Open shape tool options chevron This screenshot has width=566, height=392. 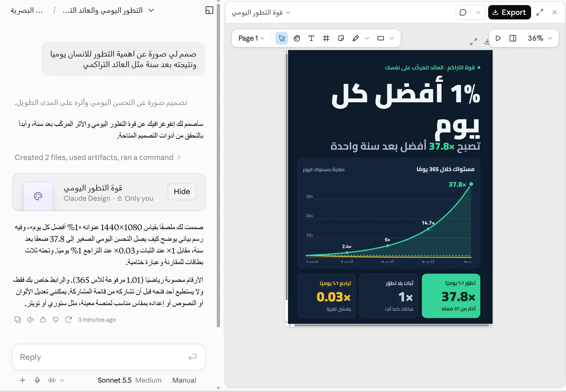pyautogui.click(x=392, y=38)
